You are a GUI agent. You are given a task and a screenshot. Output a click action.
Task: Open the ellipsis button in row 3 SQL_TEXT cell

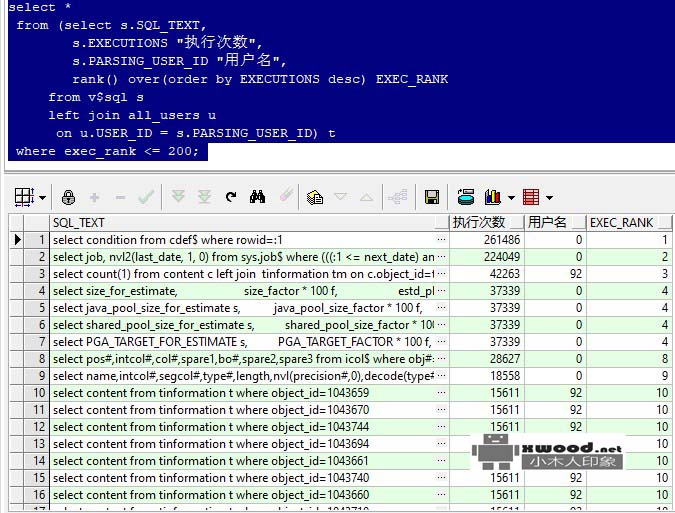(441, 274)
